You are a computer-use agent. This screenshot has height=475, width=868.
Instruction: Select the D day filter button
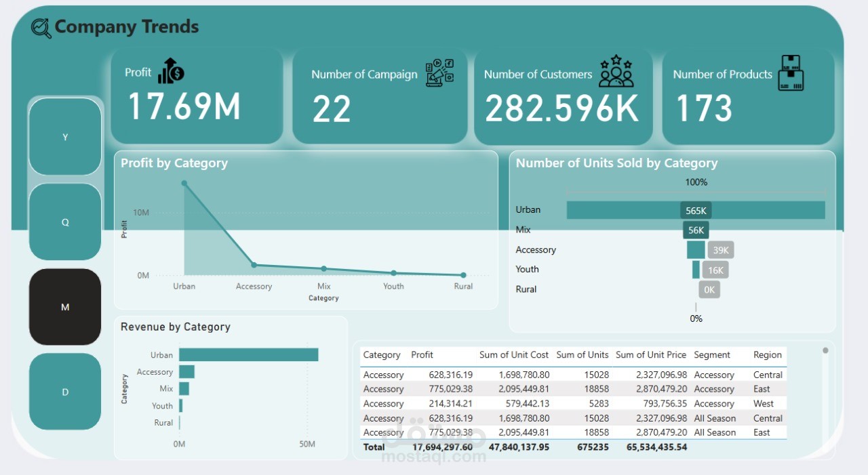click(x=65, y=392)
